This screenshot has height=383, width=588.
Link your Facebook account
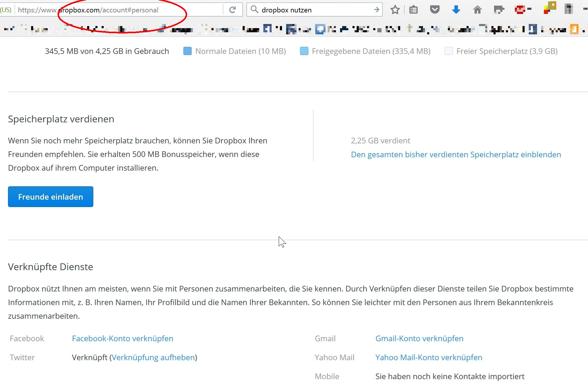point(122,339)
